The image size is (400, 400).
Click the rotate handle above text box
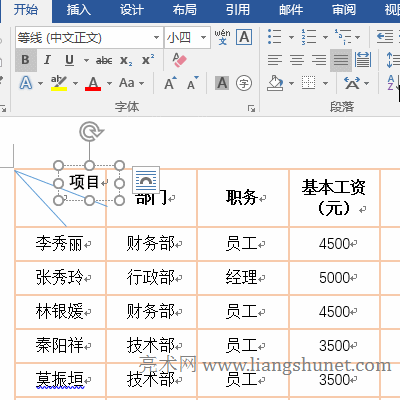[91, 131]
